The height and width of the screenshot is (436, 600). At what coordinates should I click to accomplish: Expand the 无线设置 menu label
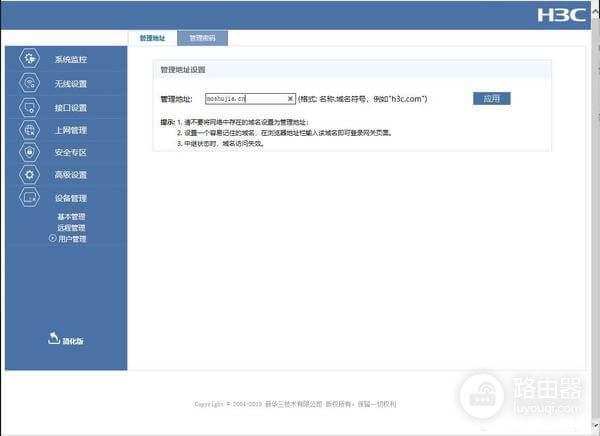click(x=71, y=84)
